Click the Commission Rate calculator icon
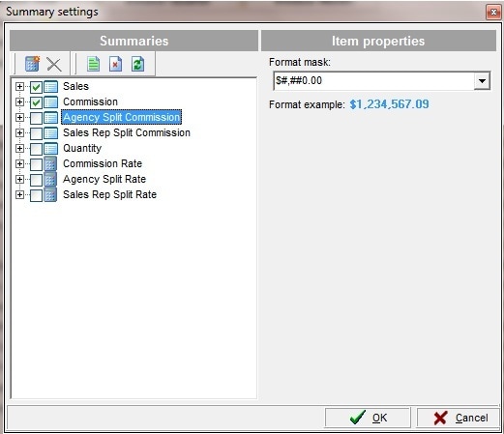This screenshot has width=504, height=434. click(50, 163)
